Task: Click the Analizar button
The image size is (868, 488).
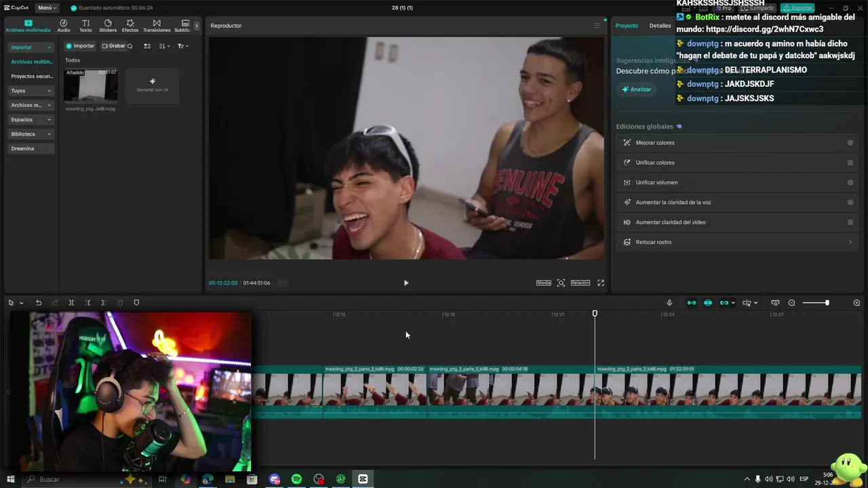Action: pos(637,89)
